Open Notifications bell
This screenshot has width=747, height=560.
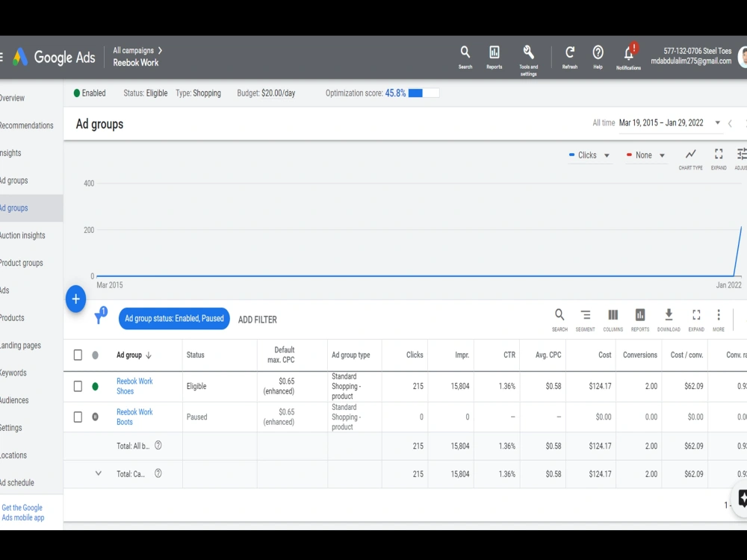[x=628, y=57]
